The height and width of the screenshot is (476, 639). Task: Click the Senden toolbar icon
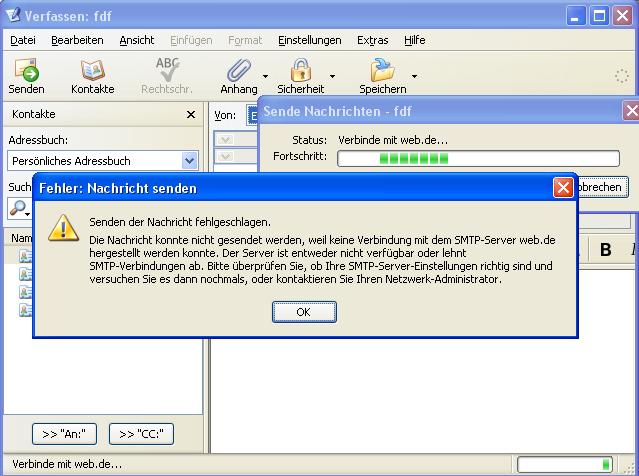pyautogui.click(x=27, y=72)
